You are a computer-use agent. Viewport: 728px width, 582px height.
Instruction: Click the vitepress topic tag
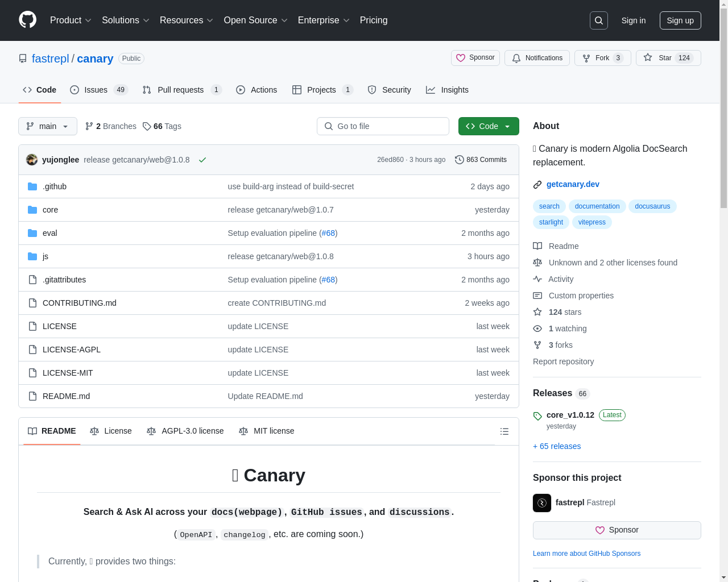pos(591,222)
